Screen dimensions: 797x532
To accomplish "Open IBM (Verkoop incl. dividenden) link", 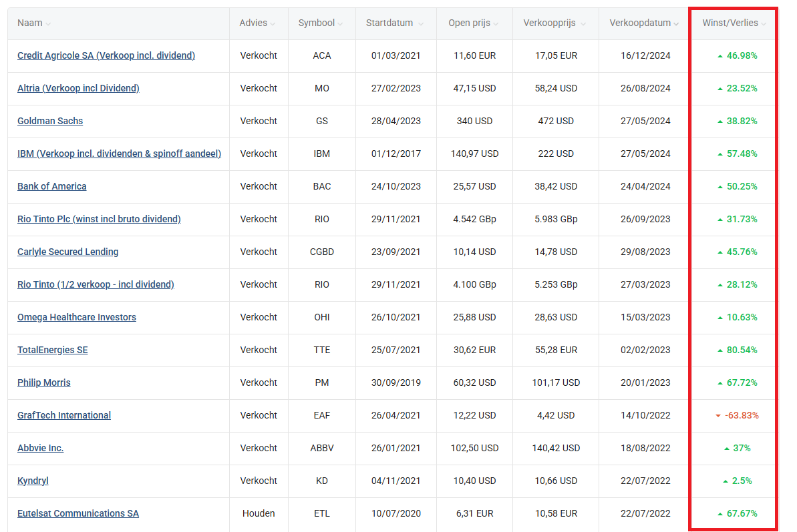I will (119, 154).
